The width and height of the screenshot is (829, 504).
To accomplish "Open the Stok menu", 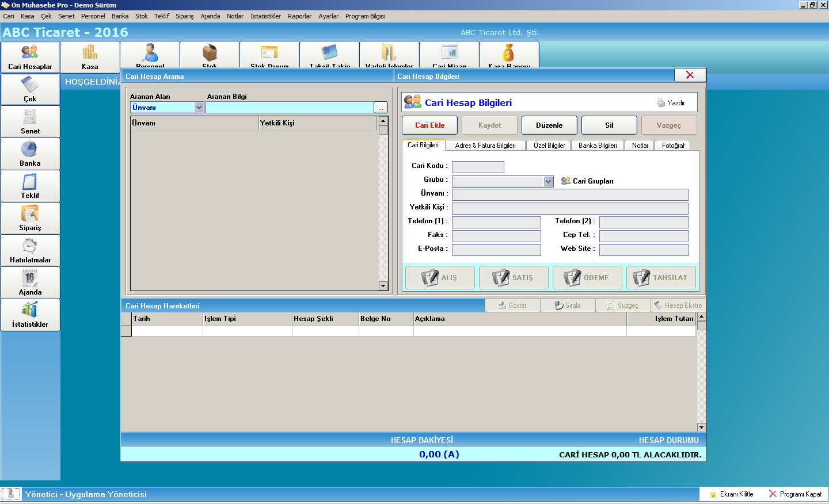I will click(142, 16).
